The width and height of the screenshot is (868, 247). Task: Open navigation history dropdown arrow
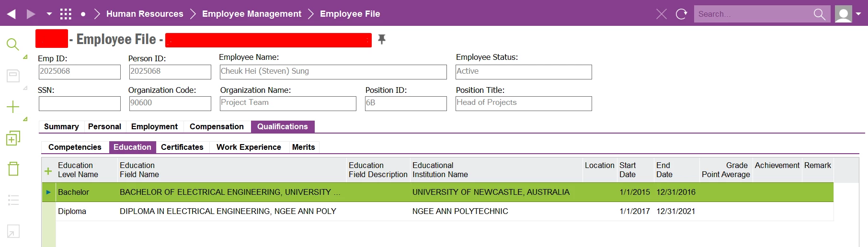click(49, 14)
